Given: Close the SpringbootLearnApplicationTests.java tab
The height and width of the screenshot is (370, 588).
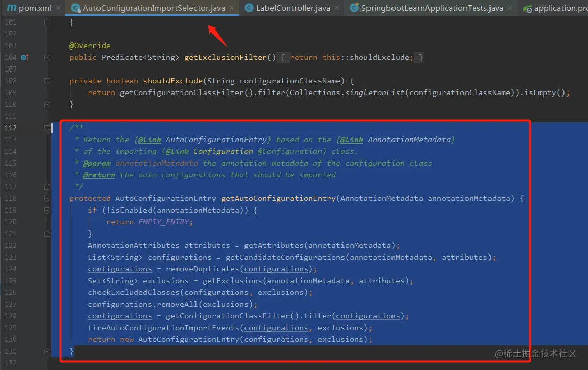Looking at the screenshot, I should click(509, 8).
